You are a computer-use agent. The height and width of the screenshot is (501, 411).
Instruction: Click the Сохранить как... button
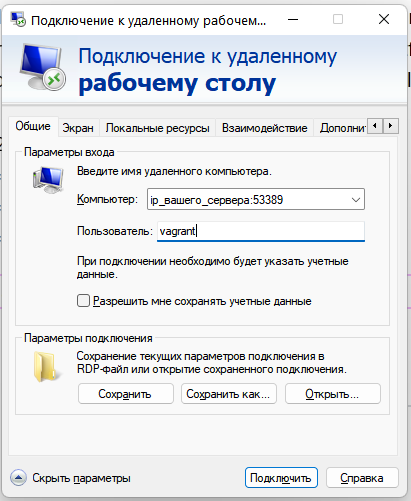click(x=229, y=394)
